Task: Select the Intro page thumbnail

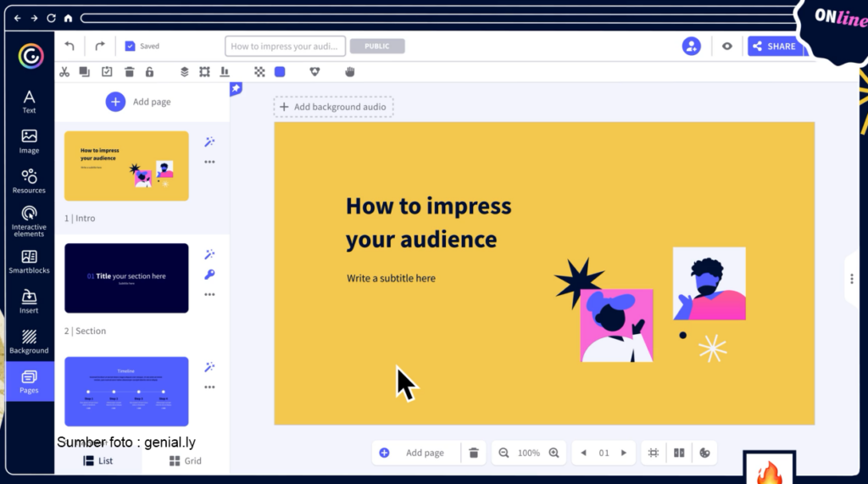Action: pyautogui.click(x=126, y=166)
